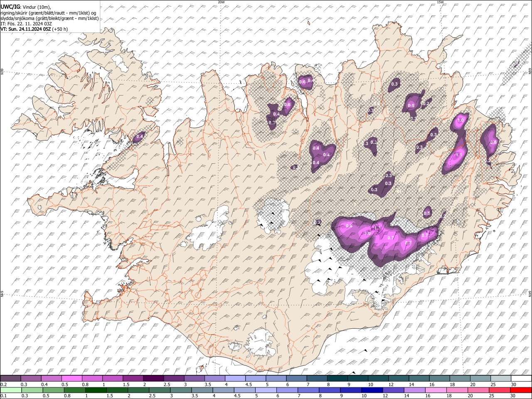Pick the light pink 16–18 bottom legend swatch
The width and height of the screenshot is (532, 399).
click(436, 390)
